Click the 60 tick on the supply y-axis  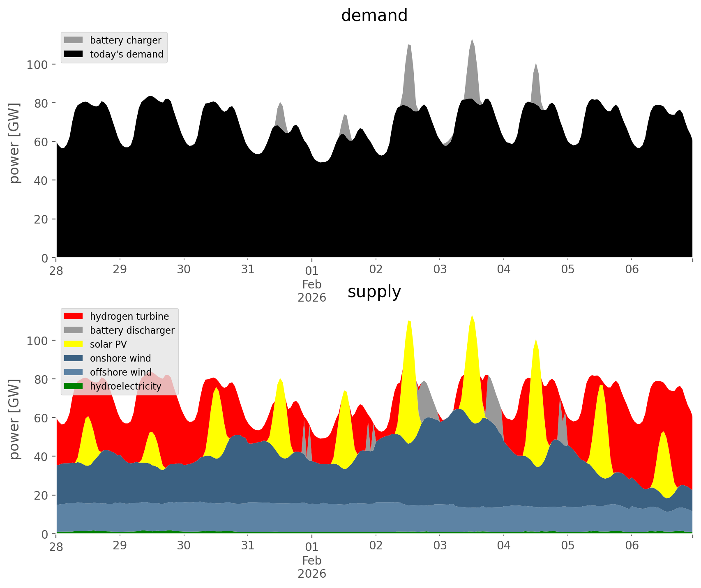pyautogui.click(x=41, y=418)
